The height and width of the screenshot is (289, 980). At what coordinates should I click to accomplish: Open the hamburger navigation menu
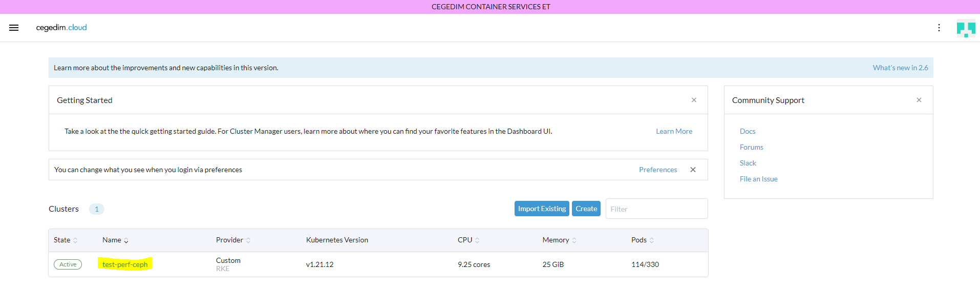(x=14, y=28)
